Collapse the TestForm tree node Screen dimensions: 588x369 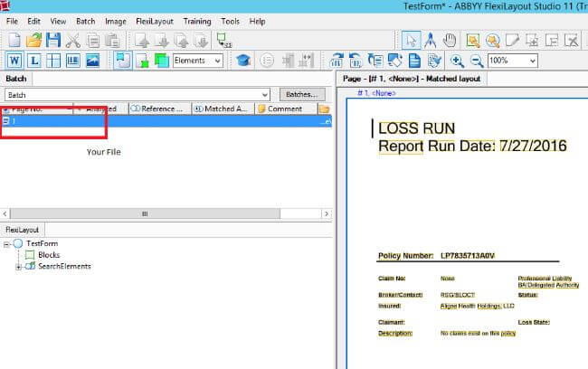point(6,244)
